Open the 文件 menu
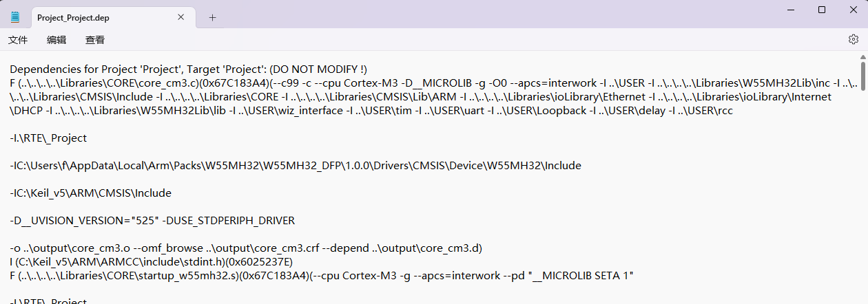 (x=18, y=40)
